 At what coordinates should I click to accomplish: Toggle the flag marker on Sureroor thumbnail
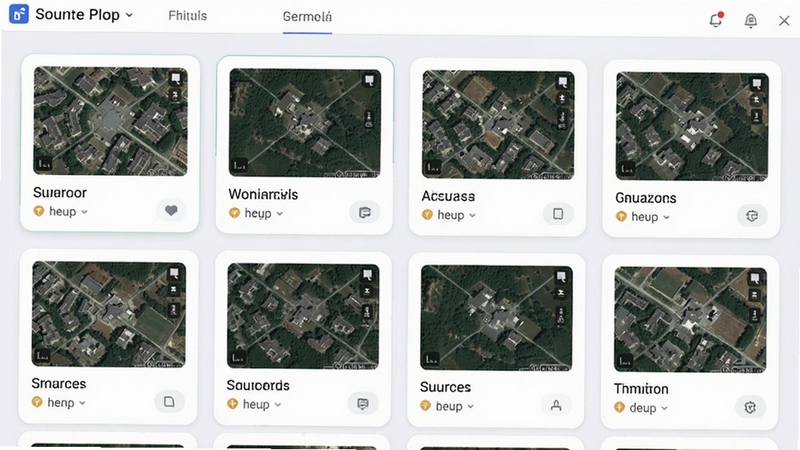(x=176, y=78)
